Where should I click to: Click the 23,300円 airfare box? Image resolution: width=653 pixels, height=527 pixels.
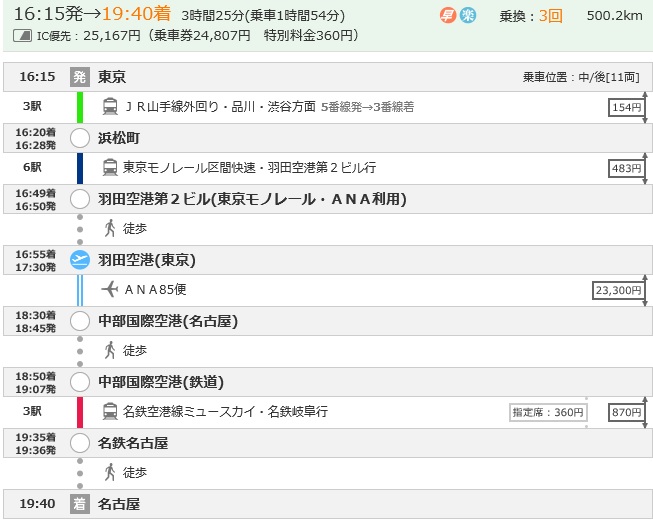pyautogui.click(x=618, y=290)
